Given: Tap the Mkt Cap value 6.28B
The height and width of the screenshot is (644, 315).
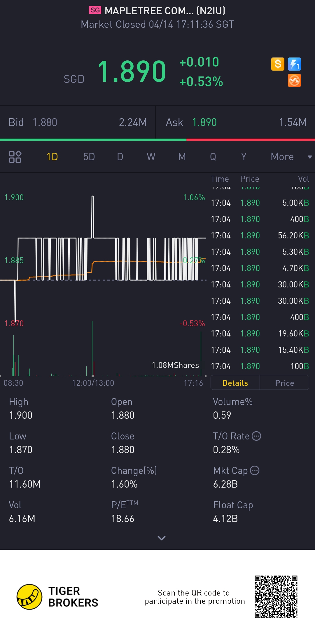Looking at the screenshot, I should click(225, 484).
